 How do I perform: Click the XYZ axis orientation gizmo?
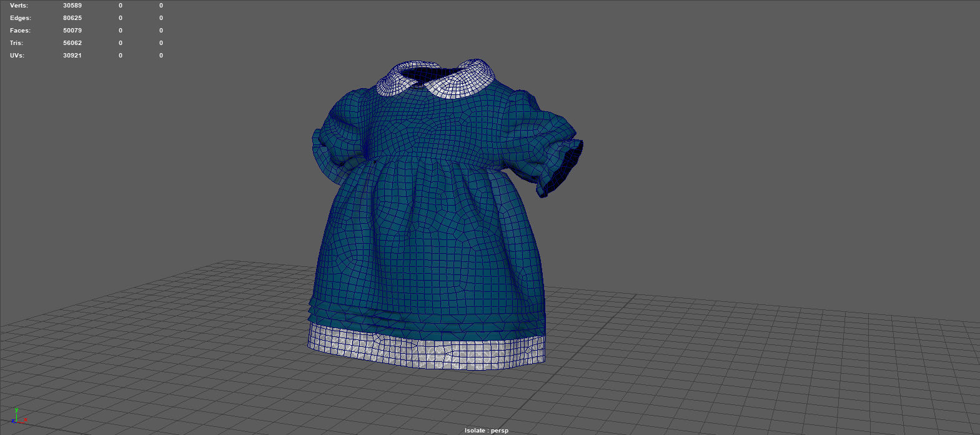point(19,416)
